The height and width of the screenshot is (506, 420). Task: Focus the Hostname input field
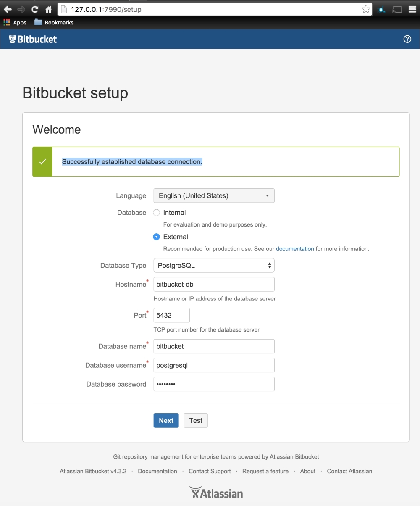[214, 285]
